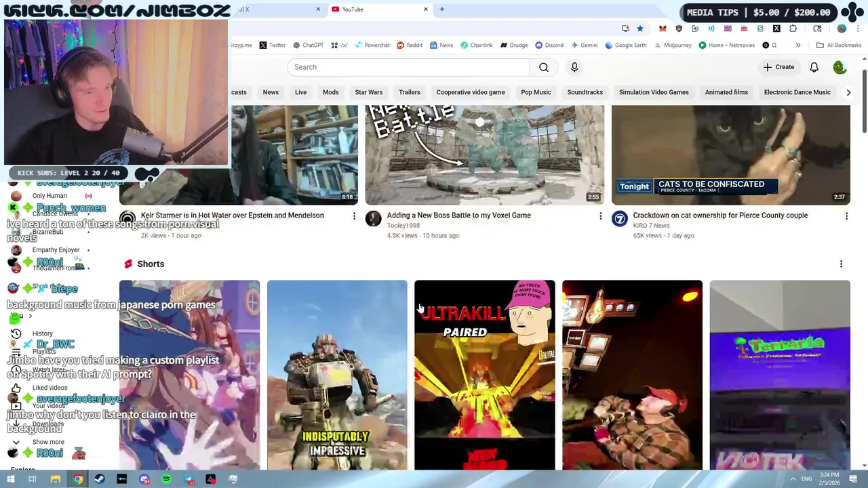This screenshot has width=868, height=488.
Task: Open the Tooley1998 channel link
Action: point(403,226)
